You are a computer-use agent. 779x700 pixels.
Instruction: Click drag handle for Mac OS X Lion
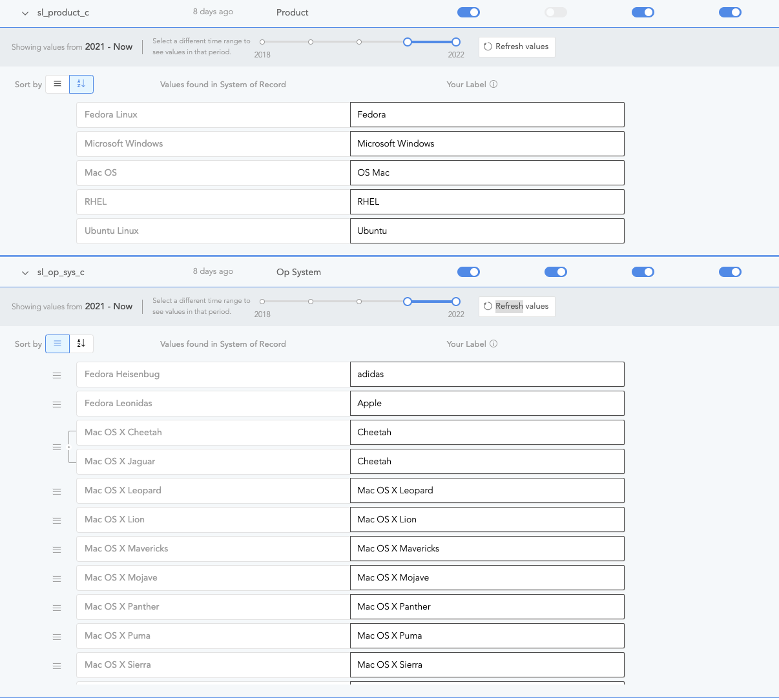57,520
